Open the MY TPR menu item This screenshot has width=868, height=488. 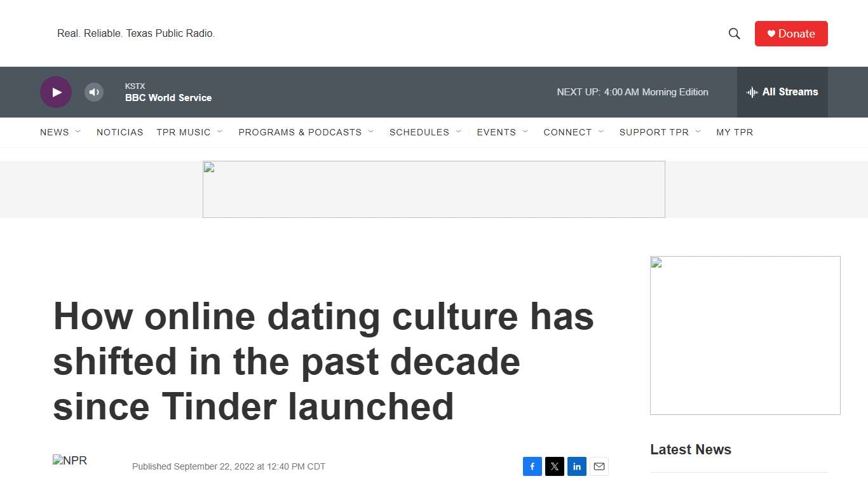click(735, 132)
